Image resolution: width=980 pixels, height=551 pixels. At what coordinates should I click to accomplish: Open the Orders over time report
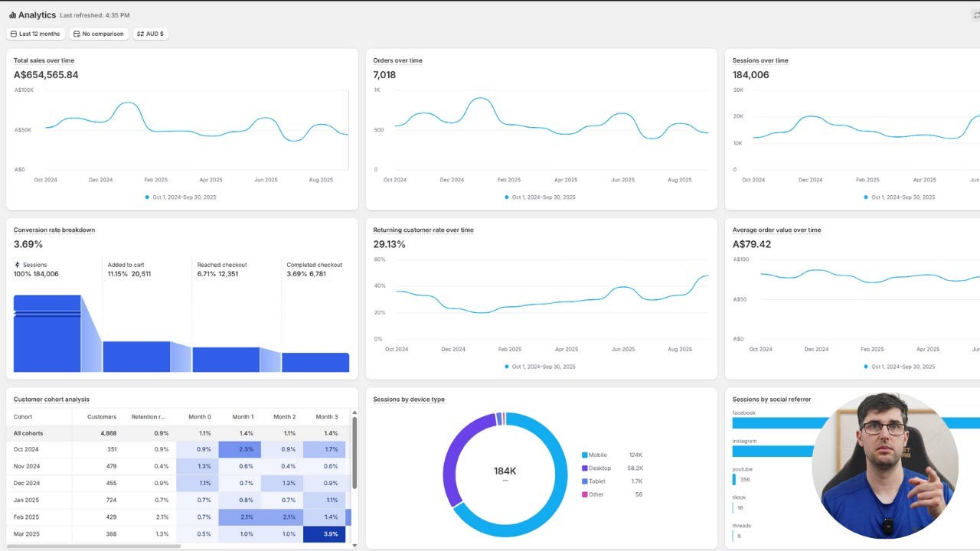pyautogui.click(x=397, y=60)
